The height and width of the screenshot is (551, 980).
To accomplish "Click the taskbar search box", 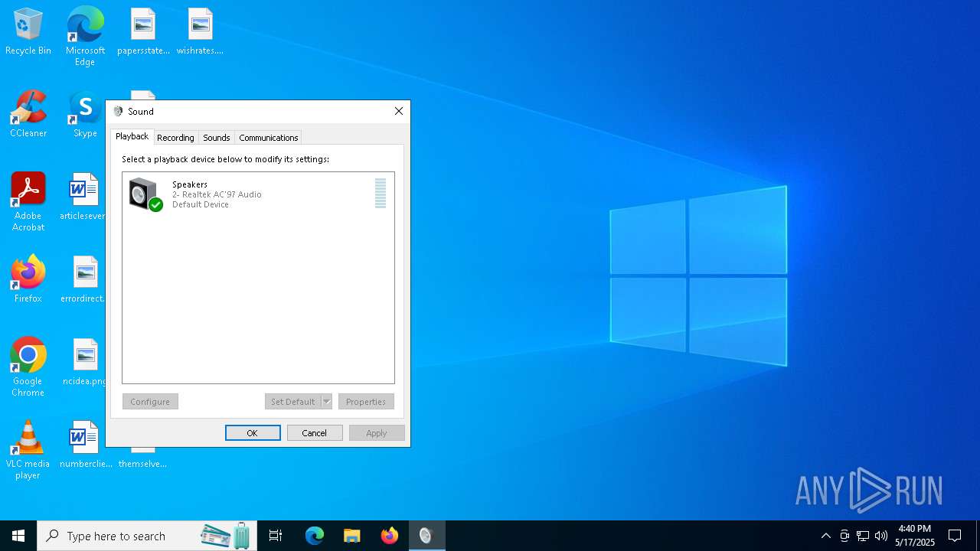I will pos(147,536).
